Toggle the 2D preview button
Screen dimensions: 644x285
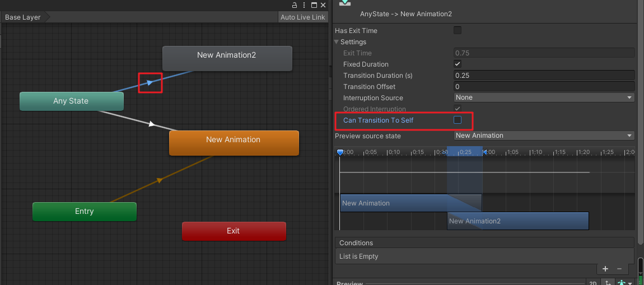point(592,283)
